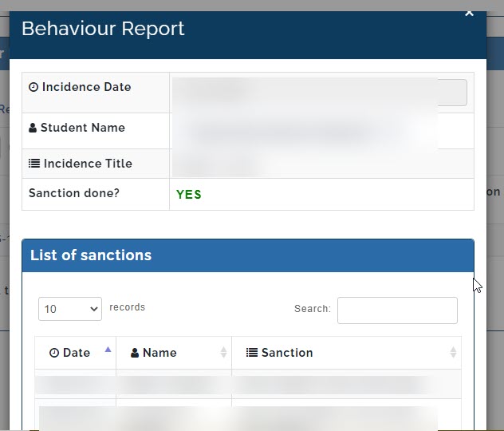This screenshot has height=431, width=504.
Task: Click the clock icon beside Incidence Date
Action: pos(33,87)
